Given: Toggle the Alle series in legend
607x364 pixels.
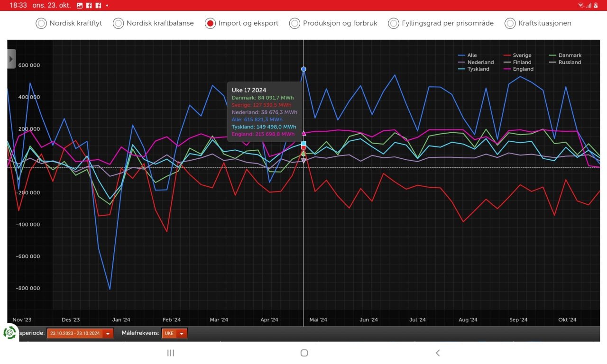Looking at the screenshot, I should click(x=467, y=55).
